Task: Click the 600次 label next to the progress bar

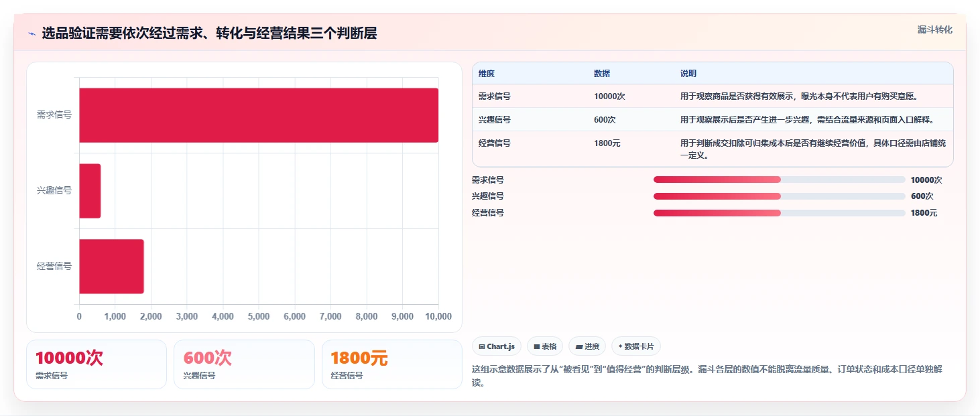Action: point(922,196)
